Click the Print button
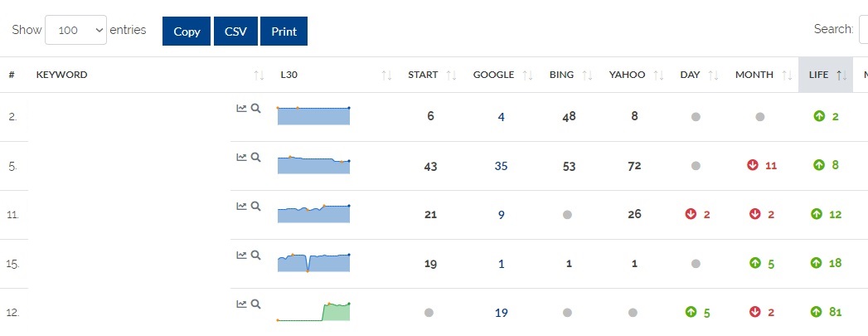Viewport: 868px width, 336px height. tap(284, 31)
